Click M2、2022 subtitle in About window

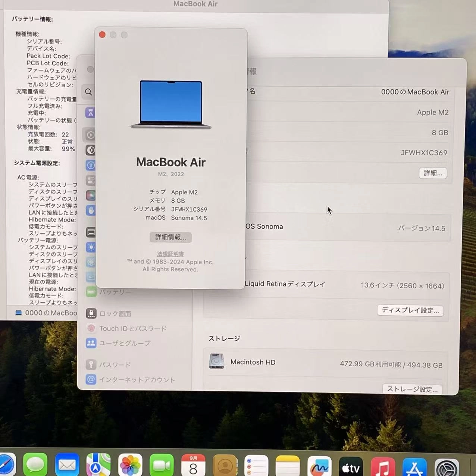(171, 174)
